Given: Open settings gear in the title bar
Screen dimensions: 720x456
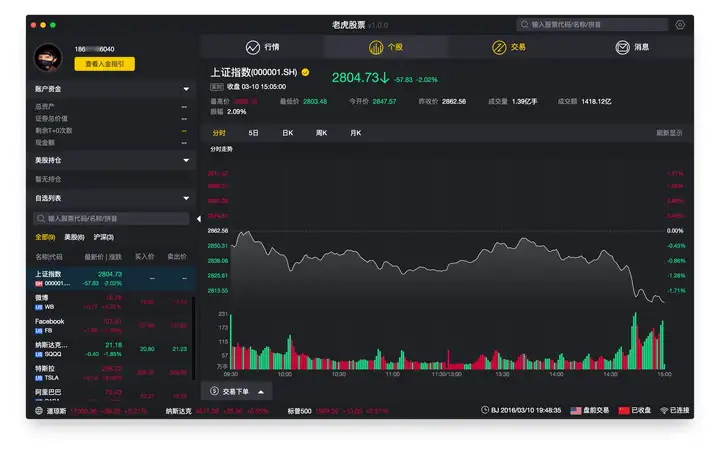Looking at the screenshot, I should point(680,25).
